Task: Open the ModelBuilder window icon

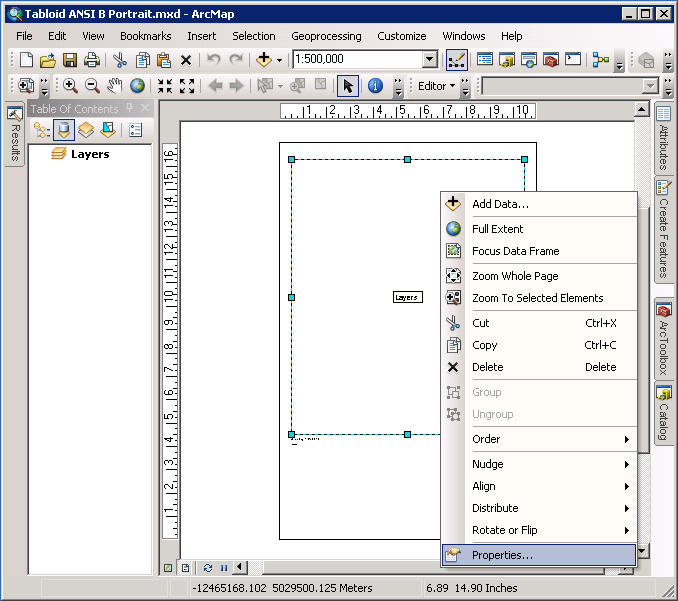Action: point(601,60)
